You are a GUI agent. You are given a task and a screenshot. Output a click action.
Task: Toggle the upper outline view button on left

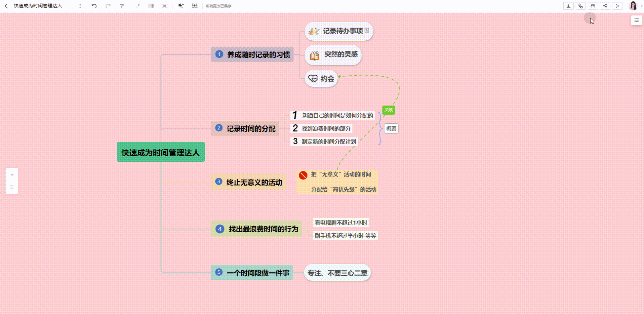[x=12, y=174]
